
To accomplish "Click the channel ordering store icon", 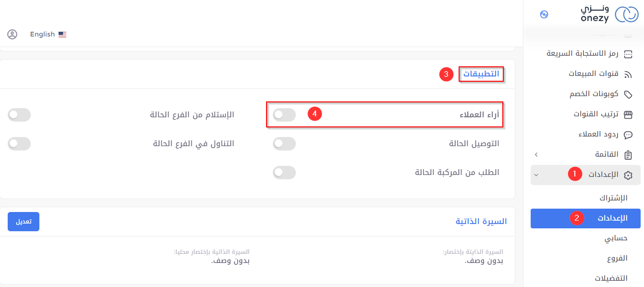I will coord(628,115).
